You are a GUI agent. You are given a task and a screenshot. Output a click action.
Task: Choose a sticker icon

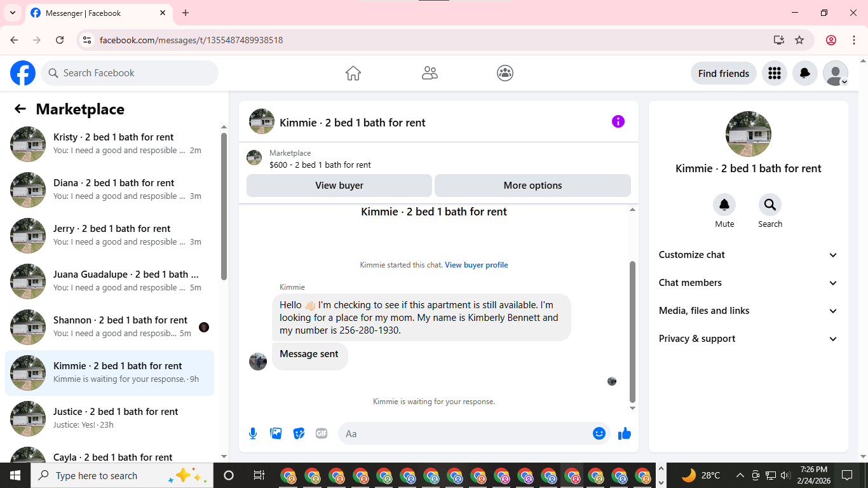[x=299, y=433]
